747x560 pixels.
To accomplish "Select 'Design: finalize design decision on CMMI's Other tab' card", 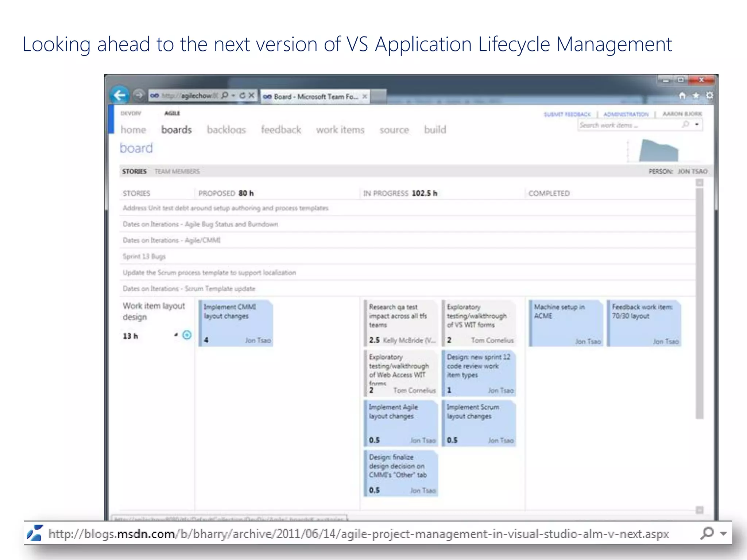I will point(400,473).
